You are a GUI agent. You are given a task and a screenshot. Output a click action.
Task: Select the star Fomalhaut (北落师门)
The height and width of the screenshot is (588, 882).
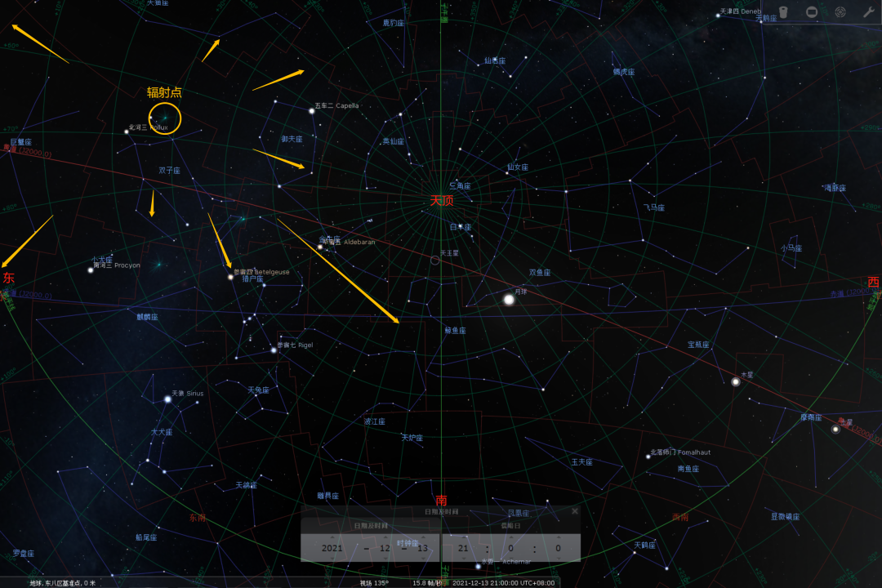[x=648, y=457]
